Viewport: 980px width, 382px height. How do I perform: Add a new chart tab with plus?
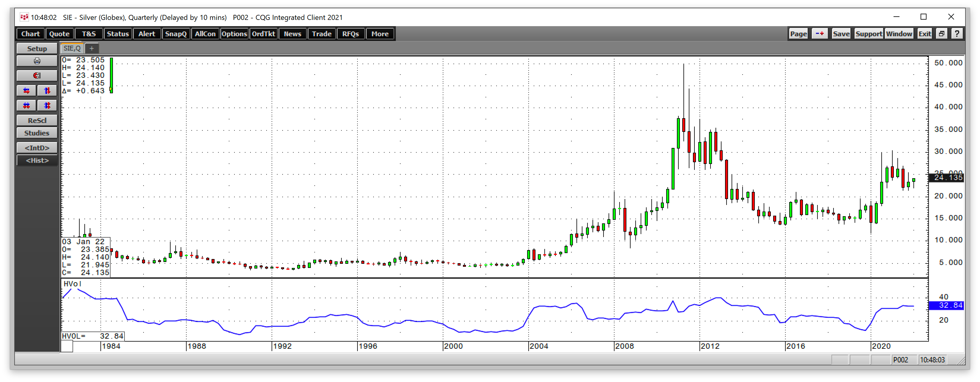pos(92,48)
